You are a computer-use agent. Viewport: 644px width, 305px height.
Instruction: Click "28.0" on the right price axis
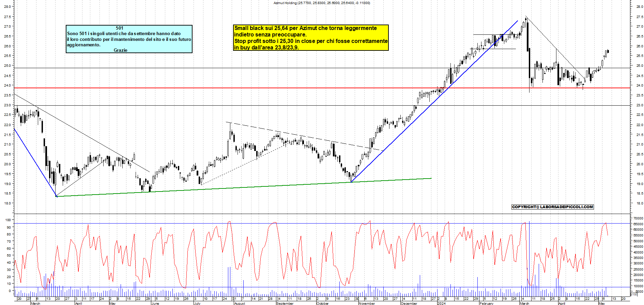640,6
